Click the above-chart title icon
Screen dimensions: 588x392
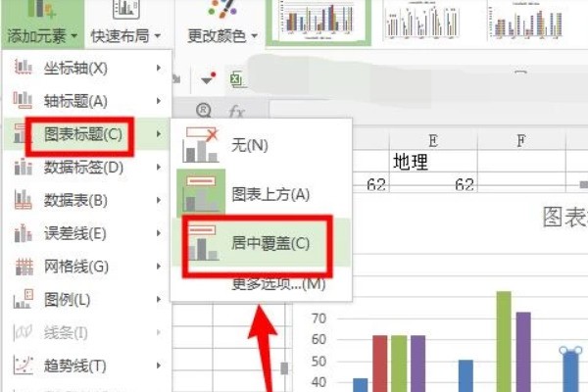click(x=201, y=193)
